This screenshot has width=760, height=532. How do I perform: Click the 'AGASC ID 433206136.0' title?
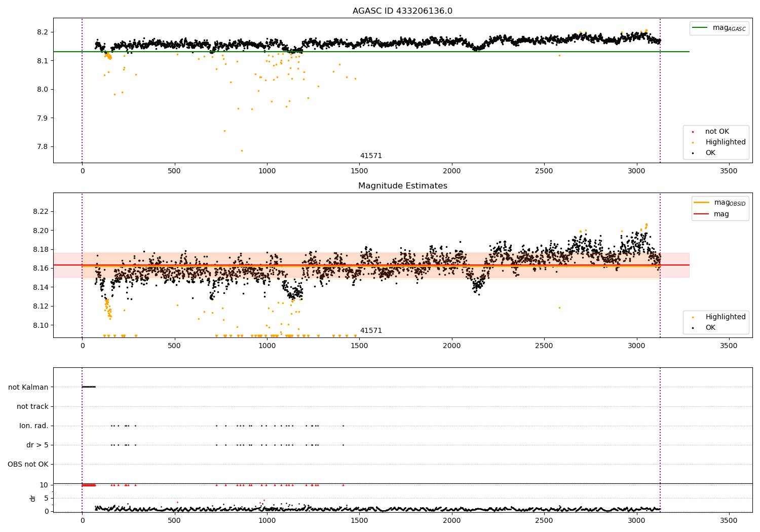coord(402,11)
